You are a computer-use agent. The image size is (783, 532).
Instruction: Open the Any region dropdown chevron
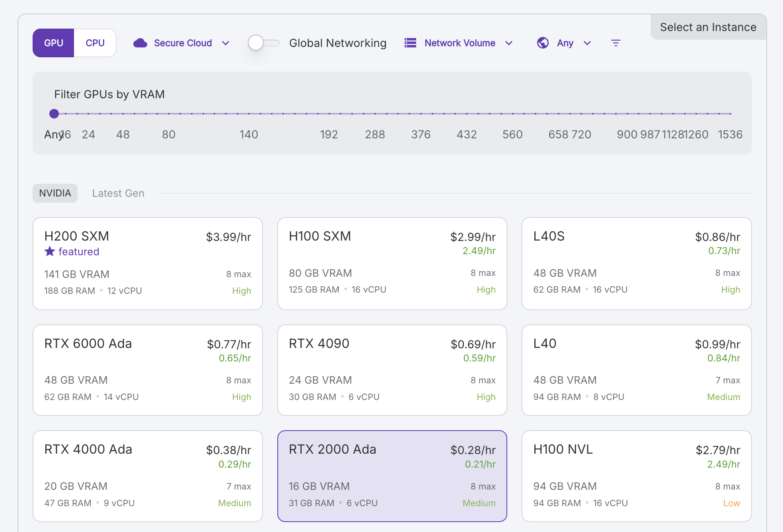(587, 43)
